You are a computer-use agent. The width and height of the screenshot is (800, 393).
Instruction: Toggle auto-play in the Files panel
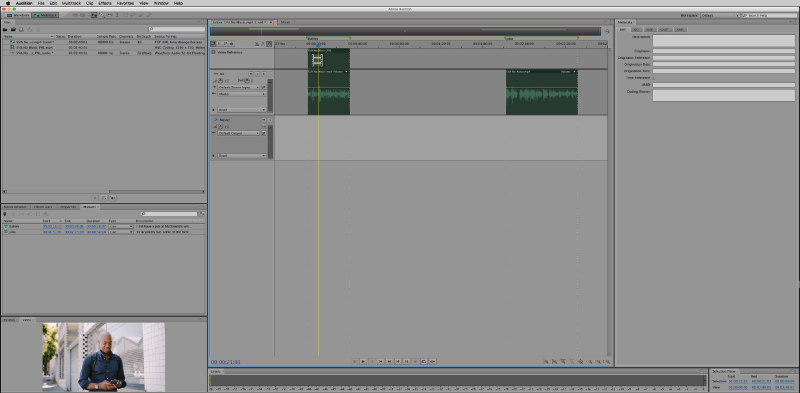[x=112, y=198]
